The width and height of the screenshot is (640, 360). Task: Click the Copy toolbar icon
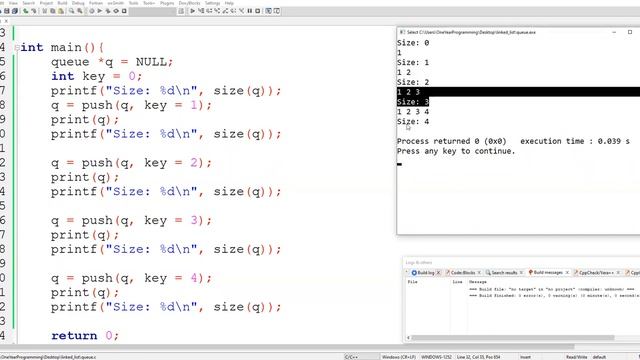click(53, 11)
